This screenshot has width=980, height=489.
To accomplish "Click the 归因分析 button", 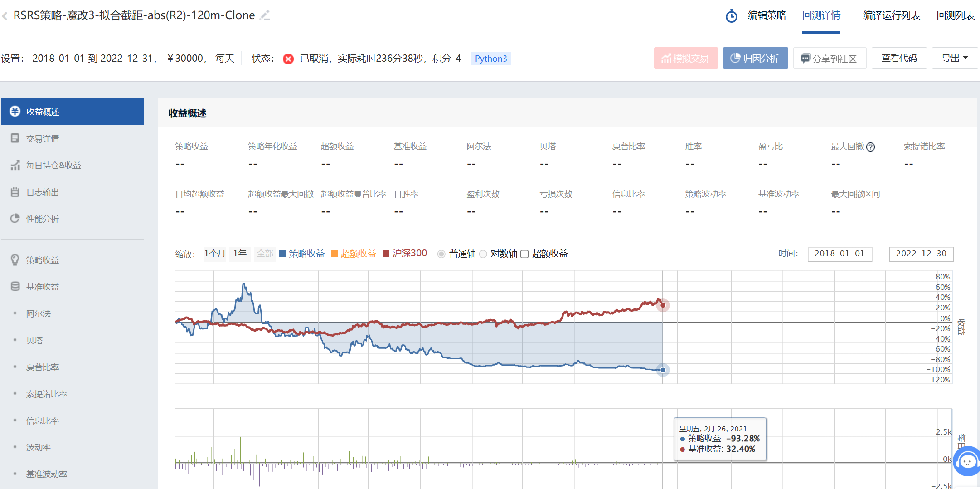I will (x=755, y=58).
